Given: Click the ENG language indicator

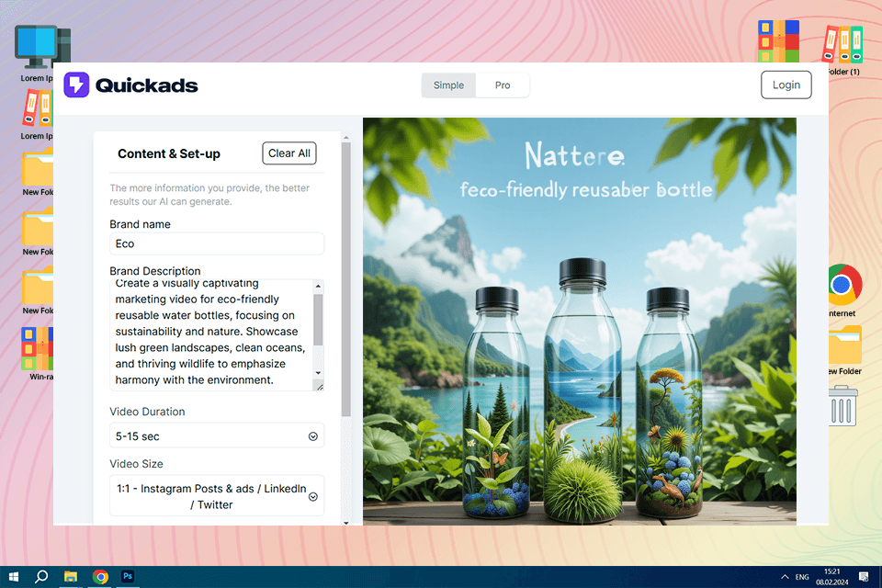Looking at the screenshot, I should point(802,577).
